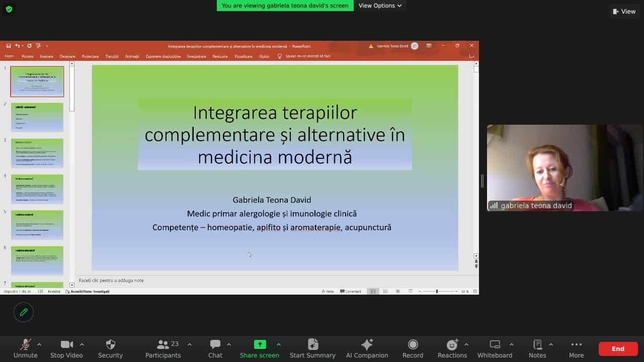Toggle the Record button

(413, 348)
